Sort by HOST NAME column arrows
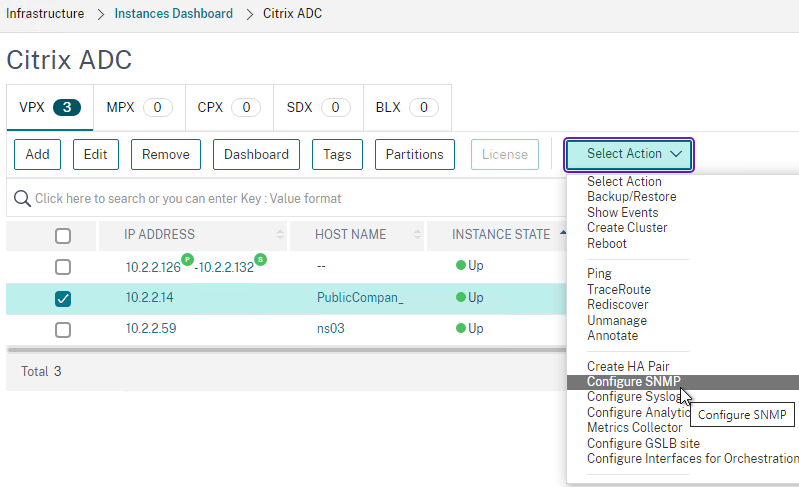The height and width of the screenshot is (487, 799). 417,234
